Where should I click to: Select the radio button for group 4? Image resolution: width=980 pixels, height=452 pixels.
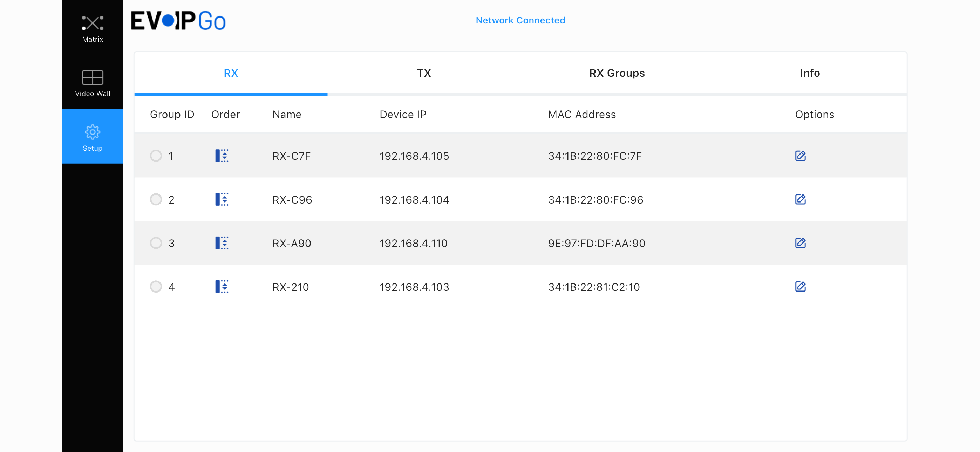pos(156,287)
